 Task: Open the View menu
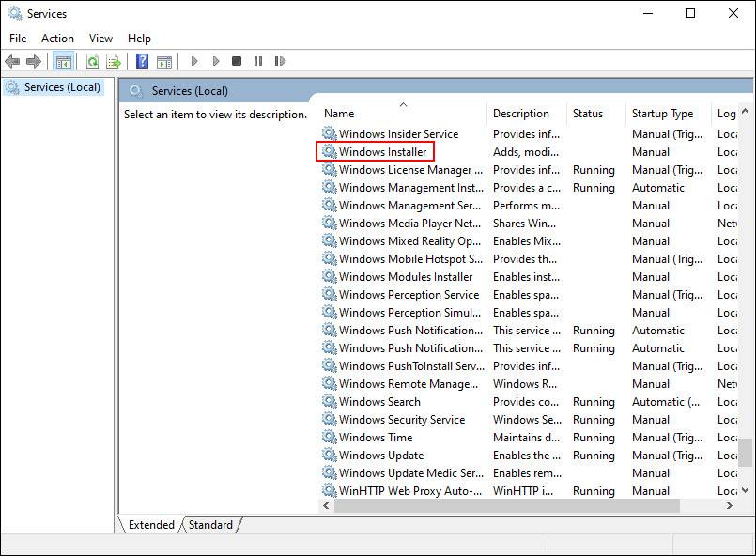tap(100, 38)
